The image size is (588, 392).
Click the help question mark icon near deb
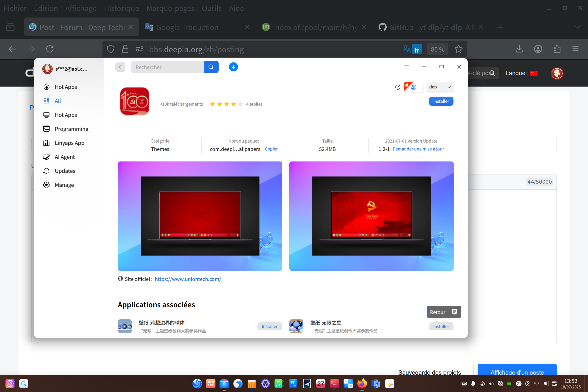point(398,87)
